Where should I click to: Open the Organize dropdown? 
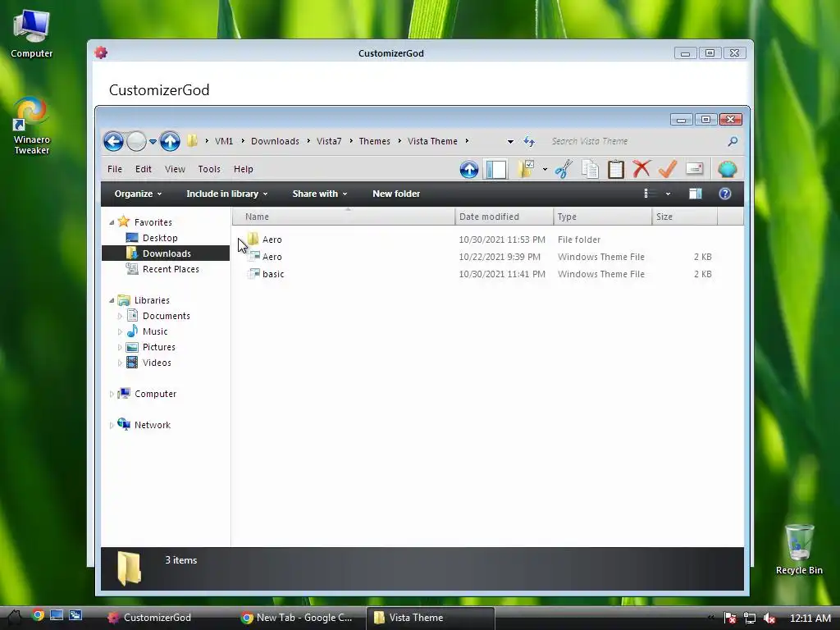pyautogui.click(x=138, y=194)
